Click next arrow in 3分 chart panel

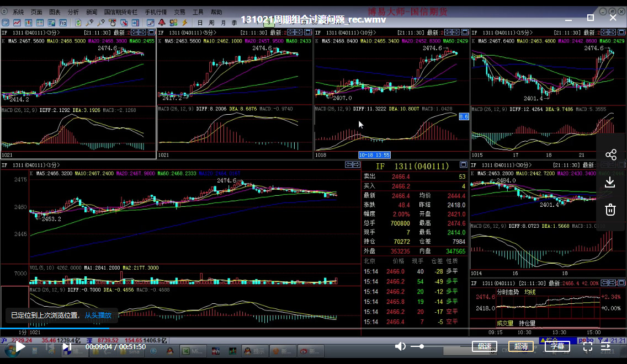pos(142,32)
